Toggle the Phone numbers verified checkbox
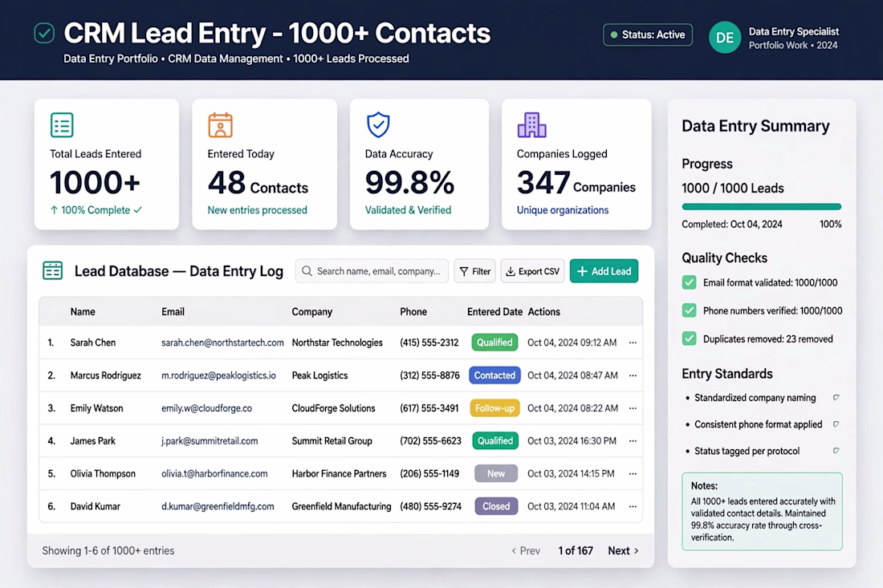 click(690, 310)
